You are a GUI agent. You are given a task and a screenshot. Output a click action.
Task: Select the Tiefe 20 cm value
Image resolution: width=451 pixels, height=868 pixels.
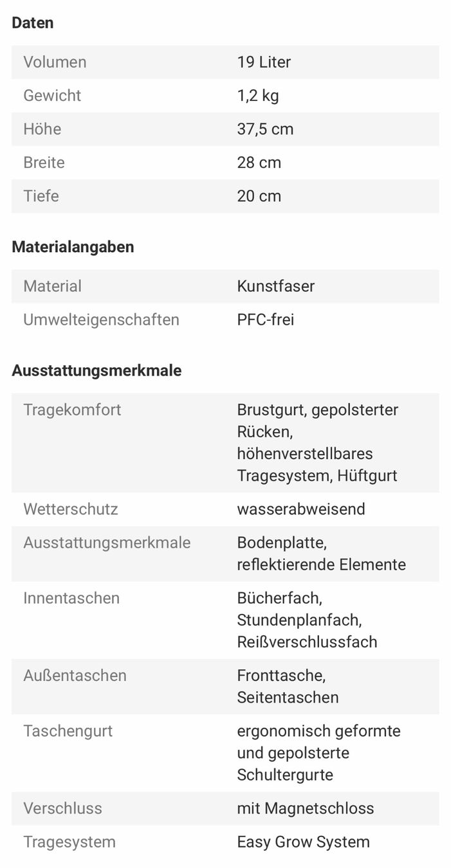(259, 196)
